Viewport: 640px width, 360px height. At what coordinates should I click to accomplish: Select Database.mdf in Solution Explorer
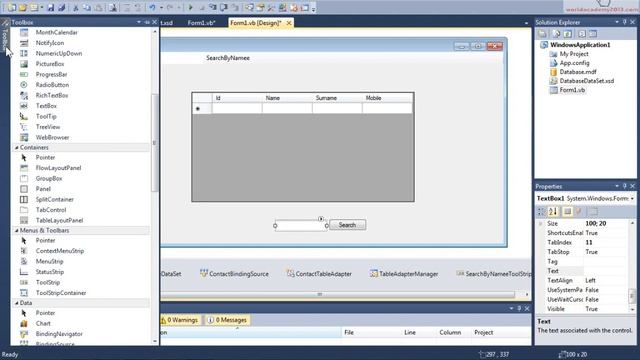point(578,72)
